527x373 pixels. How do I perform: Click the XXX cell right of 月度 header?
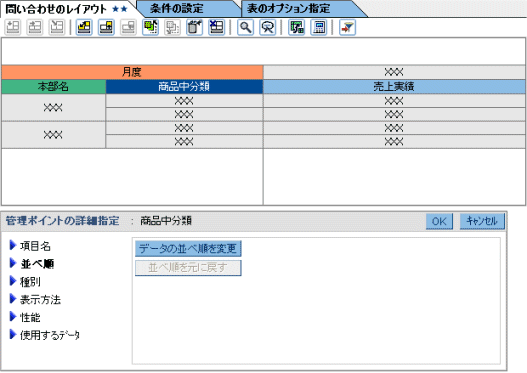[394, 72]
